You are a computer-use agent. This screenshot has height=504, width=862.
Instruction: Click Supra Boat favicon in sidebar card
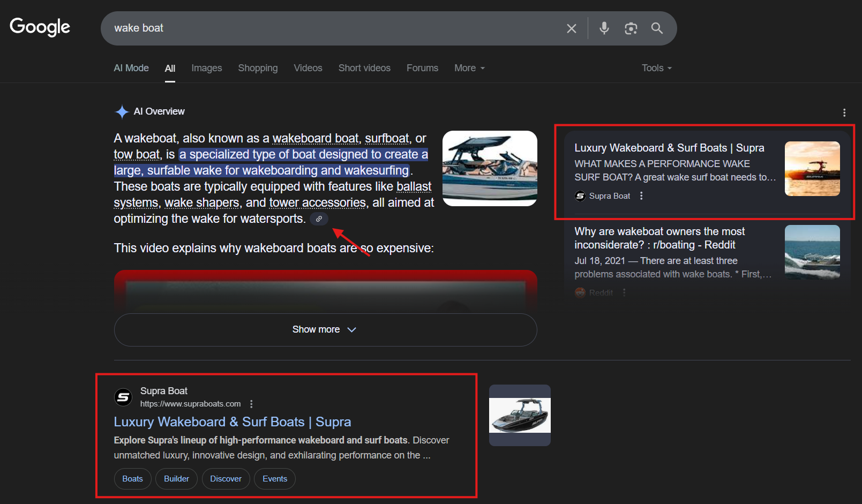(x=580, y=196)
